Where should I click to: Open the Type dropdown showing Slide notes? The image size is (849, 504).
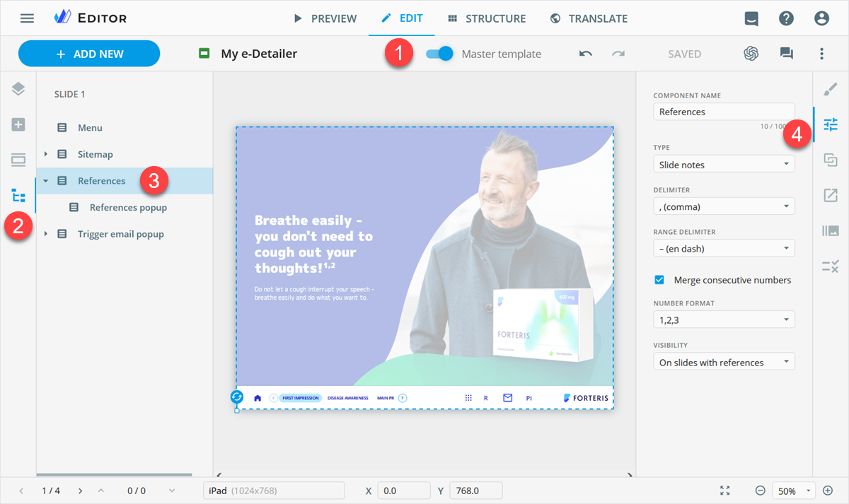click(x=723, y=164)
